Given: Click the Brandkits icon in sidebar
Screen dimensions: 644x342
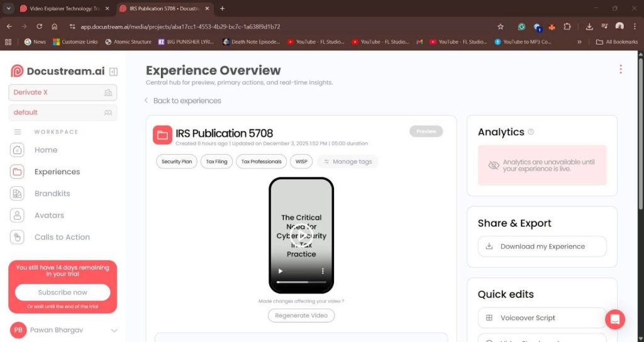Looking at the screenshot, I should [x=17, y=194].
